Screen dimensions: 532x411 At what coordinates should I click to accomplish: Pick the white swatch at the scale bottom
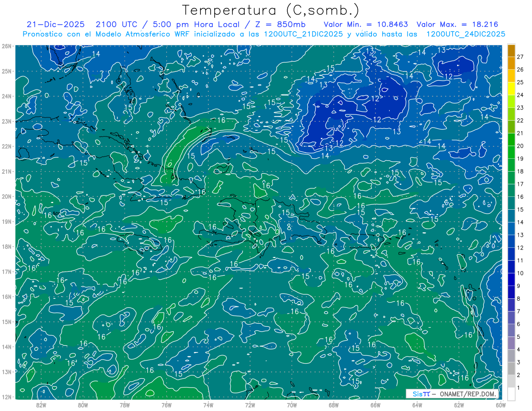[511, 394]
